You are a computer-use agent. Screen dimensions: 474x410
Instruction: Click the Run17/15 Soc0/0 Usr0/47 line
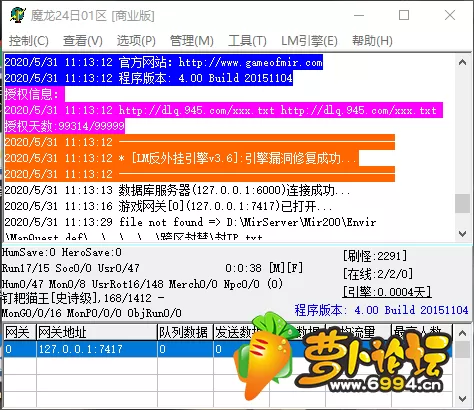coord(70,268)
